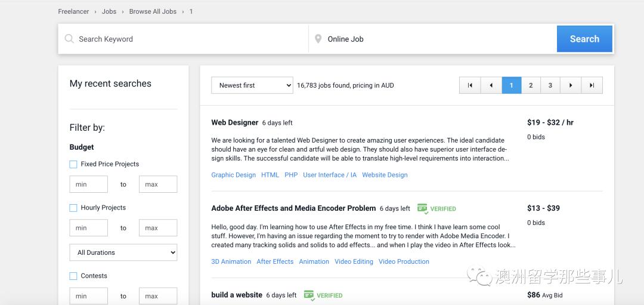The width and height of the screenshot is (644, 305).
Task: Click the Verified badge on build a website
Action: coord(323,295)
